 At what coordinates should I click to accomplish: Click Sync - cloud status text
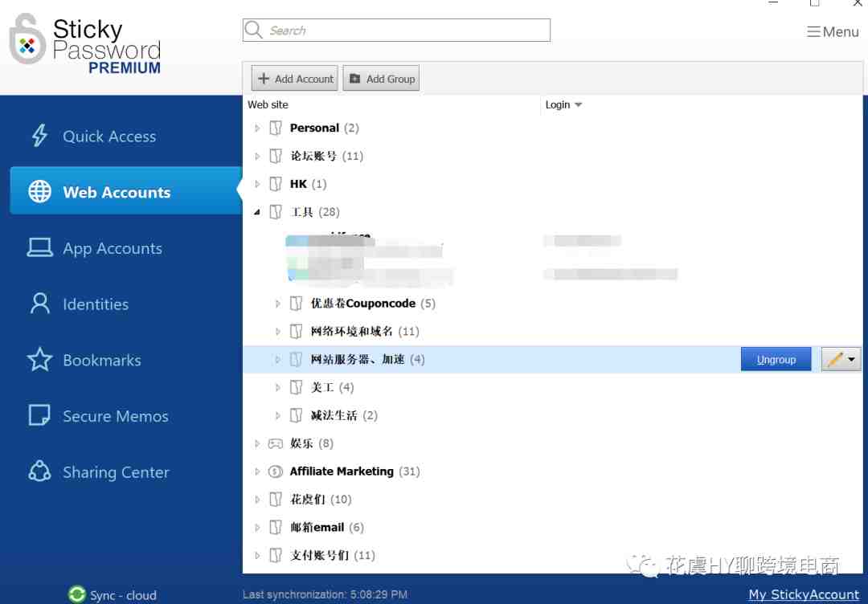[x=123, y=595]
